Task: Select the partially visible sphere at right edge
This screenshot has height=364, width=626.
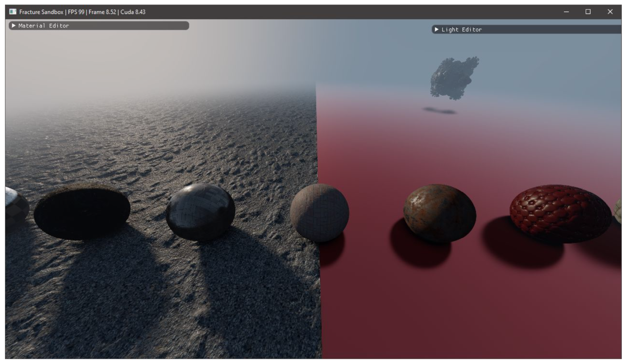Action: point(618,211)
